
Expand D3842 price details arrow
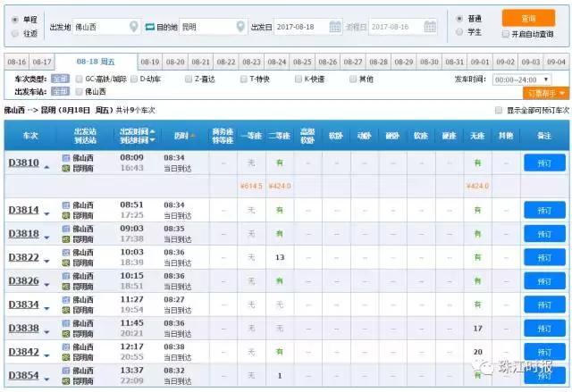coord(46,355)
